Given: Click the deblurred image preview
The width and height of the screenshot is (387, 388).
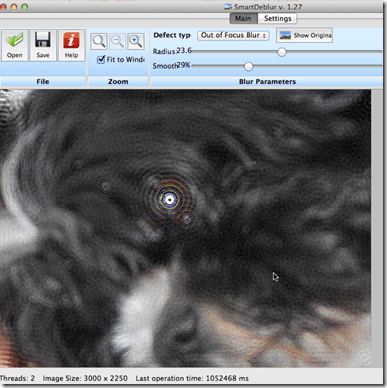Looking at the screenshot, I should tap(185, 228).
